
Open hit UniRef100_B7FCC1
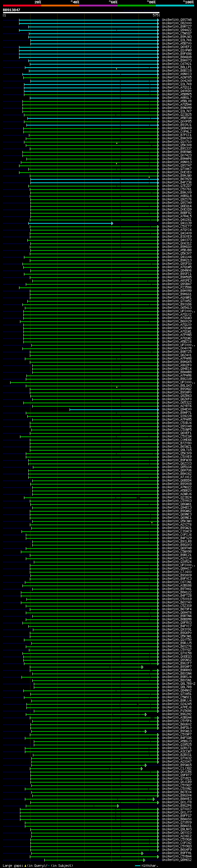[x=176, y=135]
